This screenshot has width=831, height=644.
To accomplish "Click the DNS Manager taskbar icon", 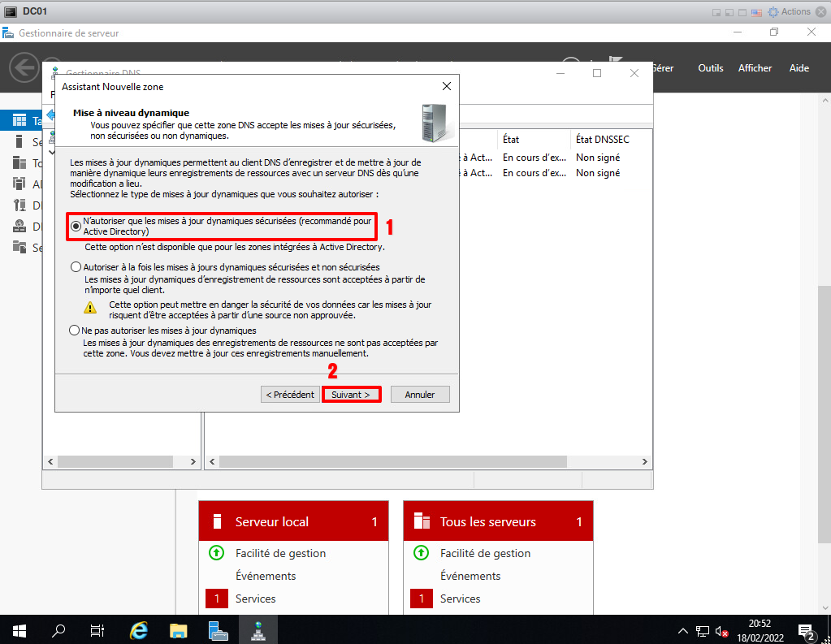I will tap(258, 630).
